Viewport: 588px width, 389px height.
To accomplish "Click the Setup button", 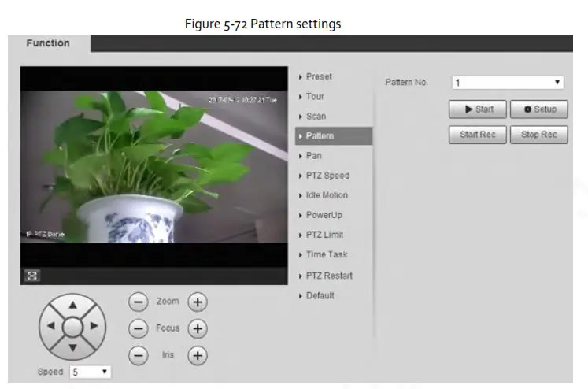I will [x=539, y=109].
